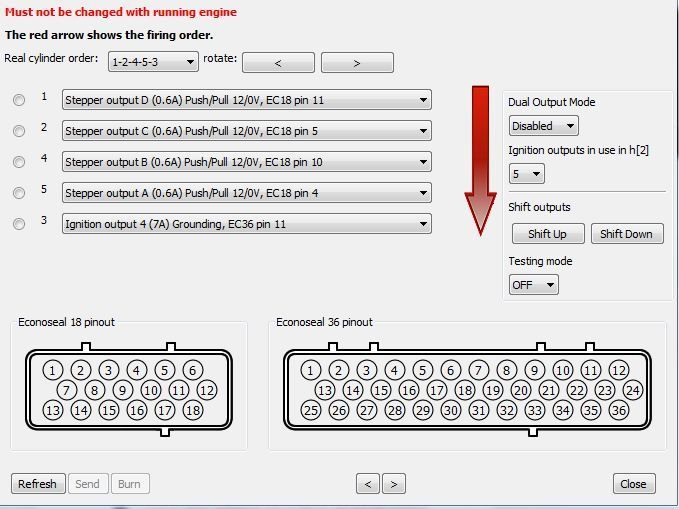Rotate cylinder order right
The image size is (679, 509).
point(357,63)
